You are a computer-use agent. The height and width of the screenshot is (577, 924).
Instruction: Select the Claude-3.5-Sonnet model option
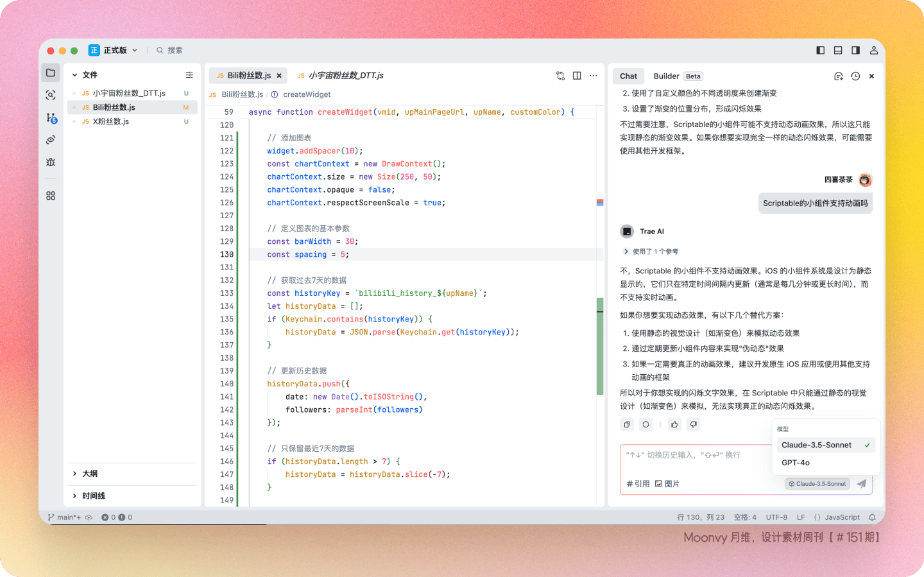pyautogui.click(x=826, y=445)
